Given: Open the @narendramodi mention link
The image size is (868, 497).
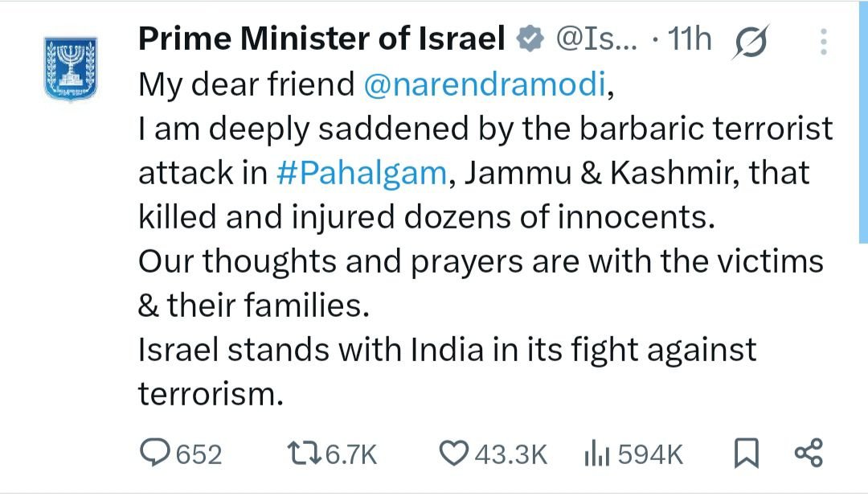Looking at the screenshot, I should click(485, 84).
